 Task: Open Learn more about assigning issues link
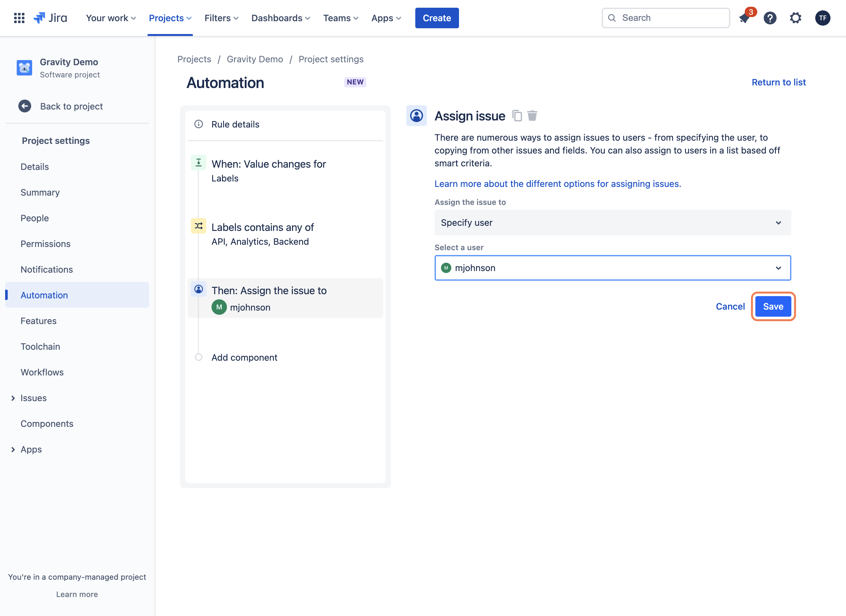(558, 183)
